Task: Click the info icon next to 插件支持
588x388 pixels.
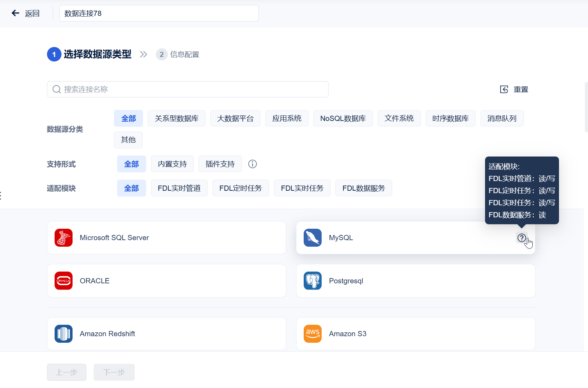Action: coord(253,164)
